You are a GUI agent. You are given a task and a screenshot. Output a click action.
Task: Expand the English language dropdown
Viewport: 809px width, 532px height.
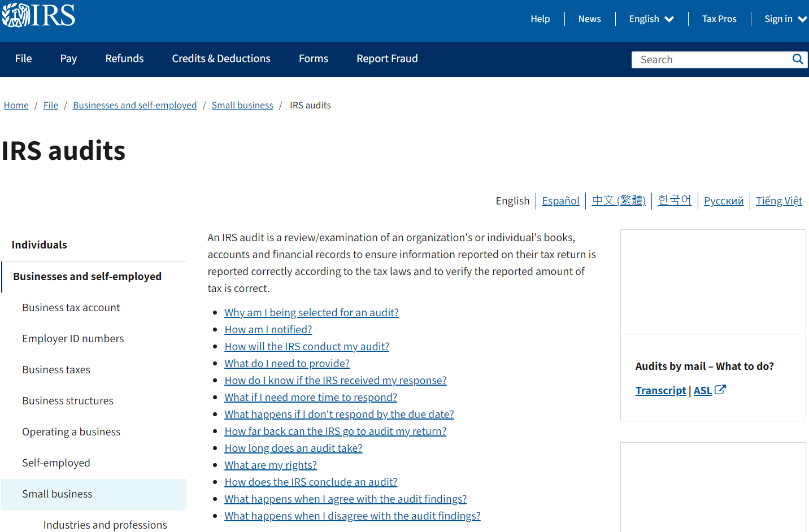coord(651,19)
